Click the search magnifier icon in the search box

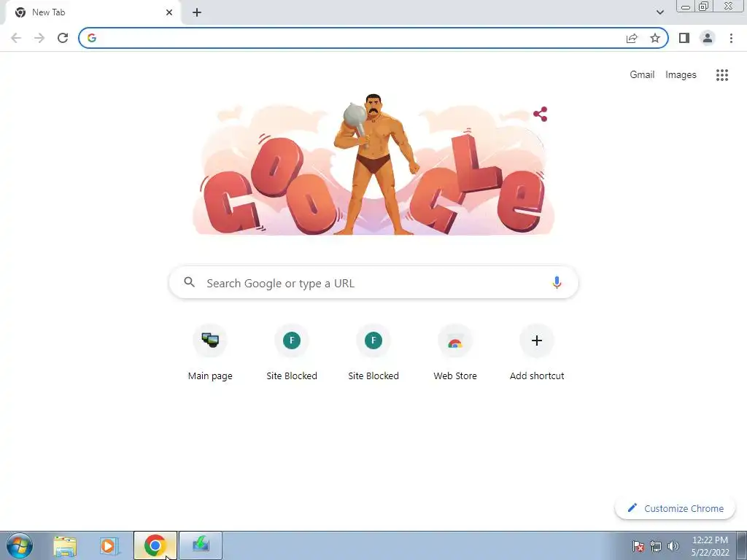(x=189, y=282)
